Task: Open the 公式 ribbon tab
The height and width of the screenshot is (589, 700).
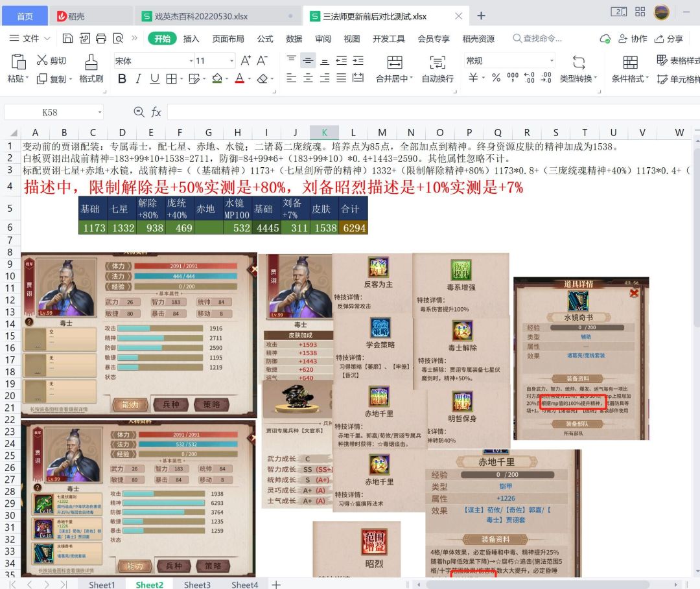Action: (x=265, y=39)
